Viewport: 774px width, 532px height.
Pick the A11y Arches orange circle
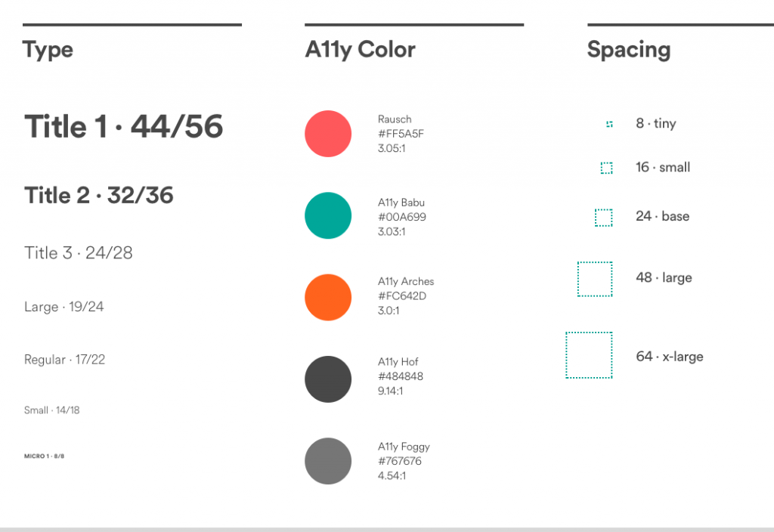tap(328, 298)
